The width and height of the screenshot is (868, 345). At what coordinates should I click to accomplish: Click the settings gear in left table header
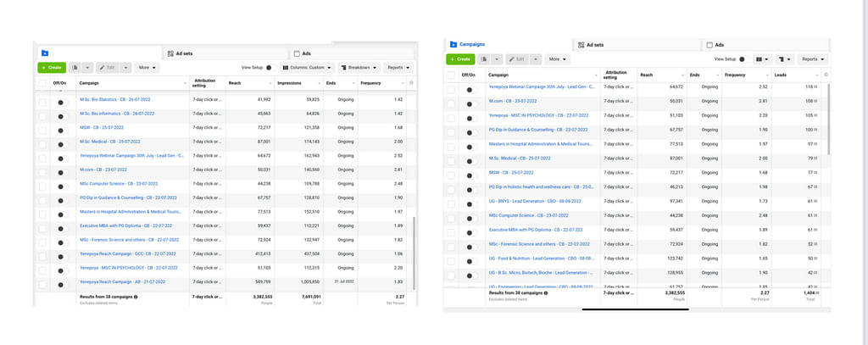[x=411, y=83]
